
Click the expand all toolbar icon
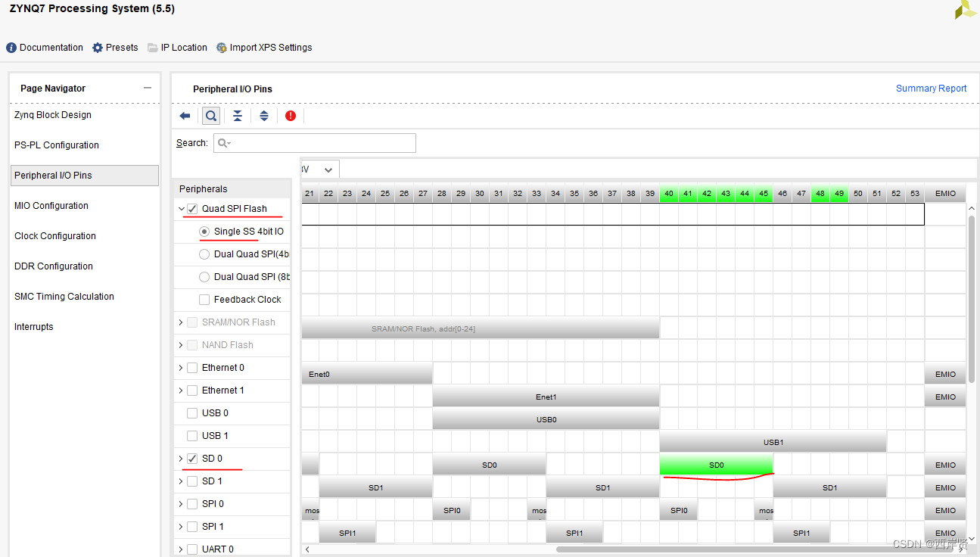pyautogui.click(x=264, y=116)
